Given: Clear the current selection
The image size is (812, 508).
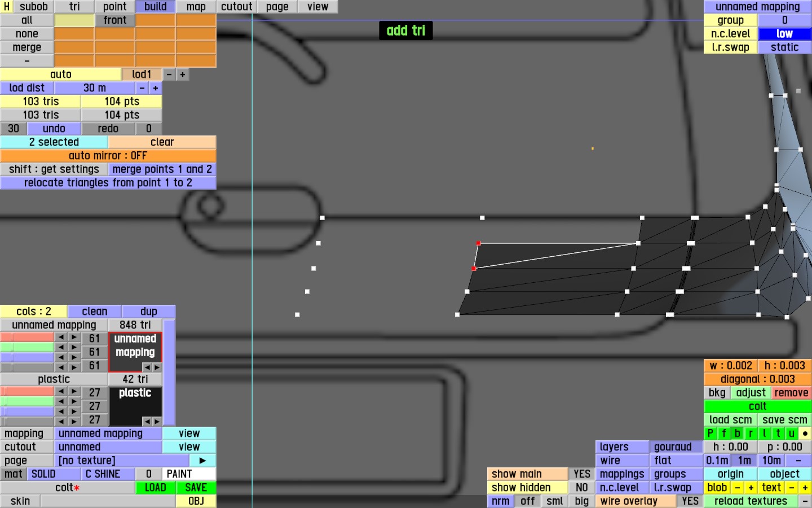Looking at the screenshot, I should [162, 142].
